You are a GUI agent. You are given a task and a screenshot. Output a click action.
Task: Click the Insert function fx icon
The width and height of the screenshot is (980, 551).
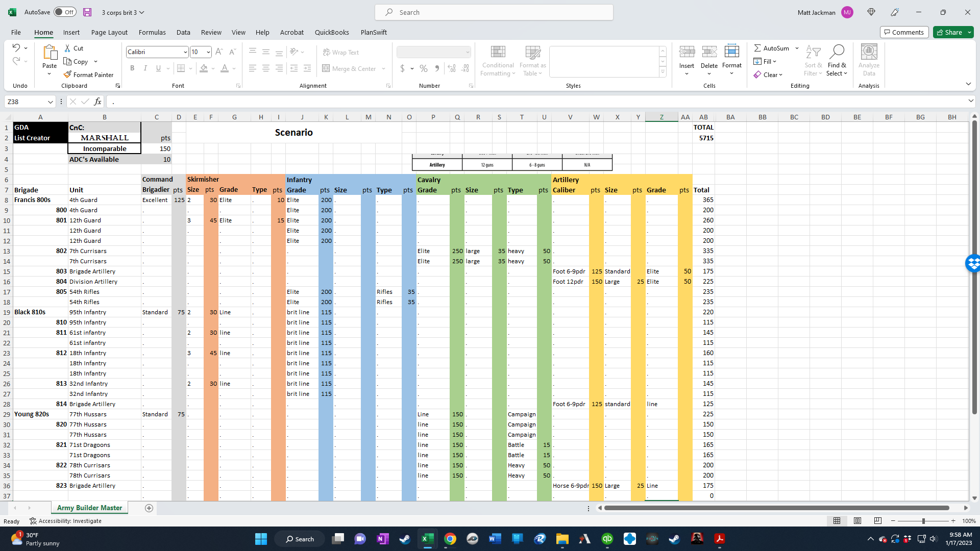coord(97,102)
